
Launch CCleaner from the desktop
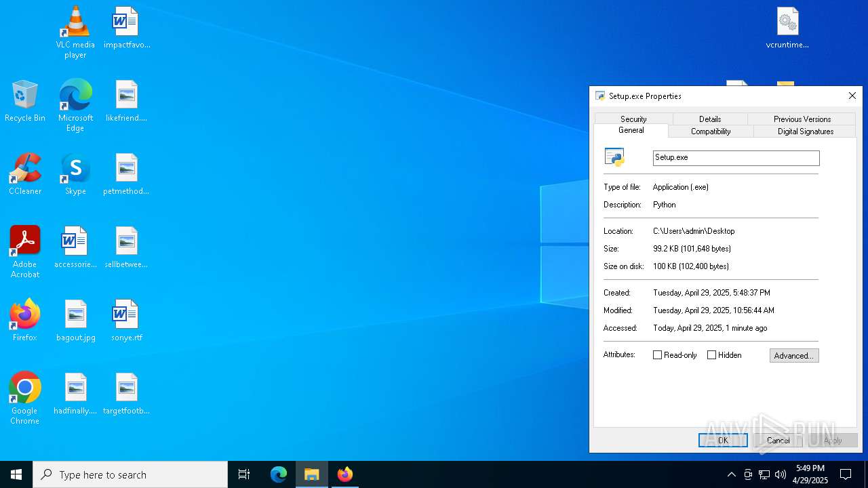click(x=25, y=174)
